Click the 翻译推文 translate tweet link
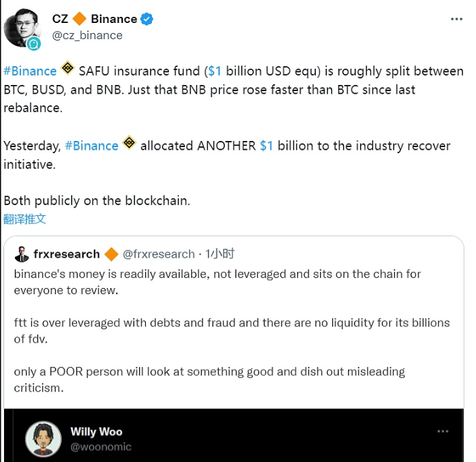The image size is (476, 462). click(25, 219)
